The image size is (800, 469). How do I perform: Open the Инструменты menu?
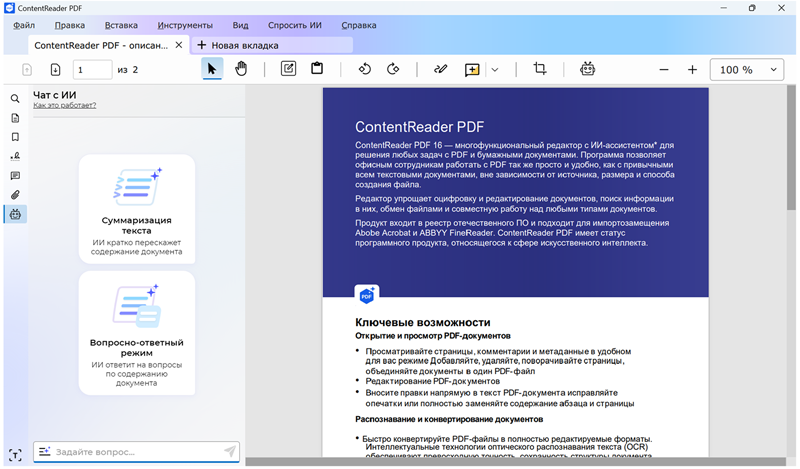click(x=185, y=24)
